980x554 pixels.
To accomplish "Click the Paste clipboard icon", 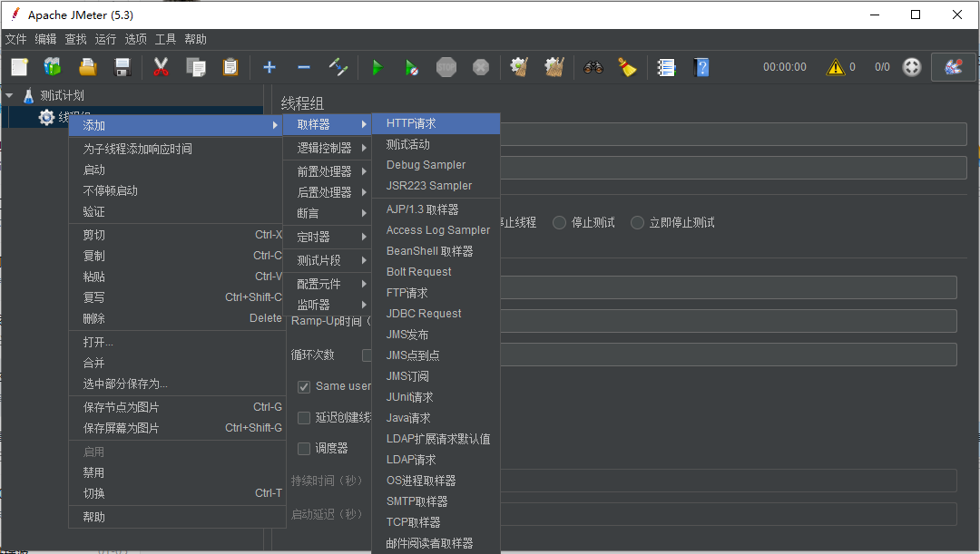I will coord(230,67).
